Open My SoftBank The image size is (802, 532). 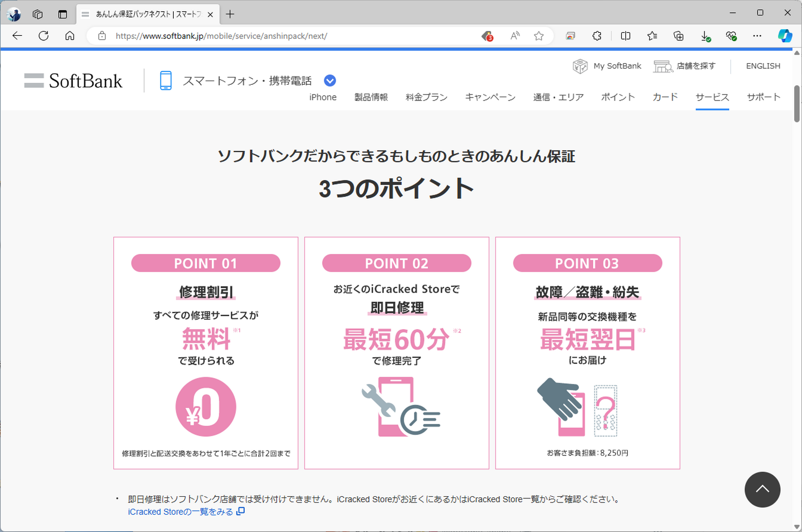click(x=607, y=66)
